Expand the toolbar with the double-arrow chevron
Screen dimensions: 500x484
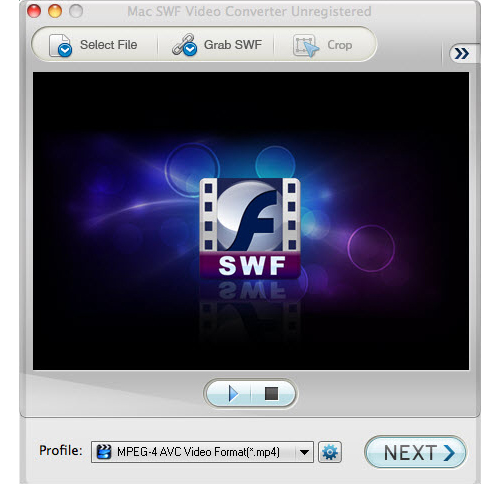tap(462, 53)
